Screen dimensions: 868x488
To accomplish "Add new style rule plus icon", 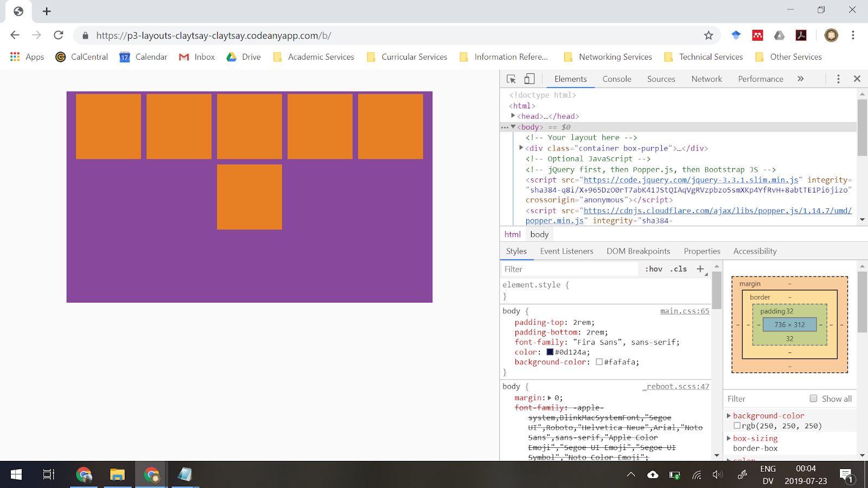I will click(700, 269).
